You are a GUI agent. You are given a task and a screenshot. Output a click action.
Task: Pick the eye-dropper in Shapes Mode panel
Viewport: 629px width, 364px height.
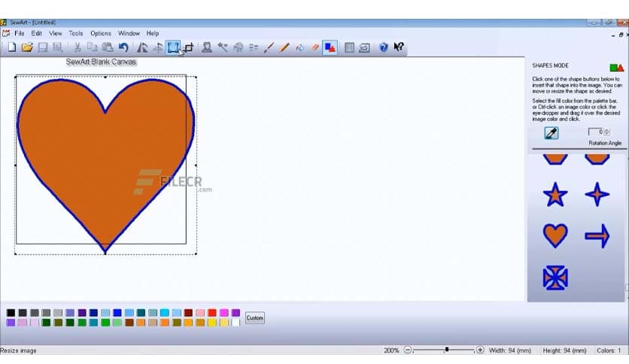(552, 133)
